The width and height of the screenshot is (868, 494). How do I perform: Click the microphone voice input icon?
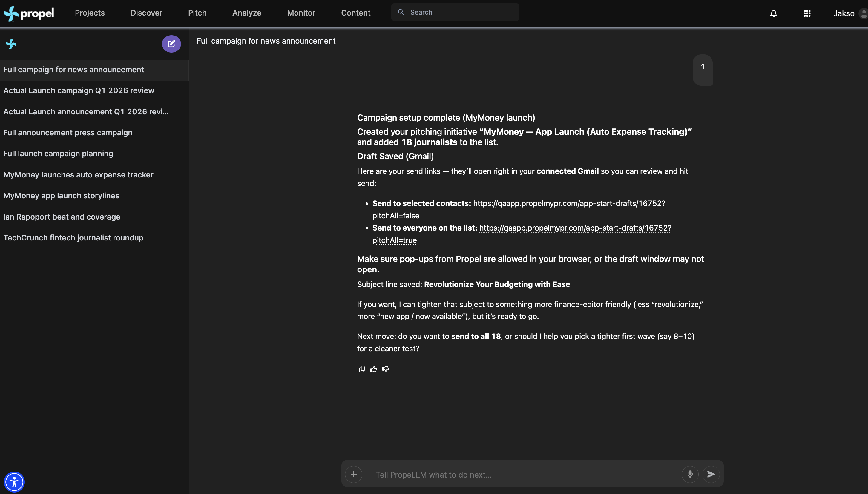click(690, 474)
